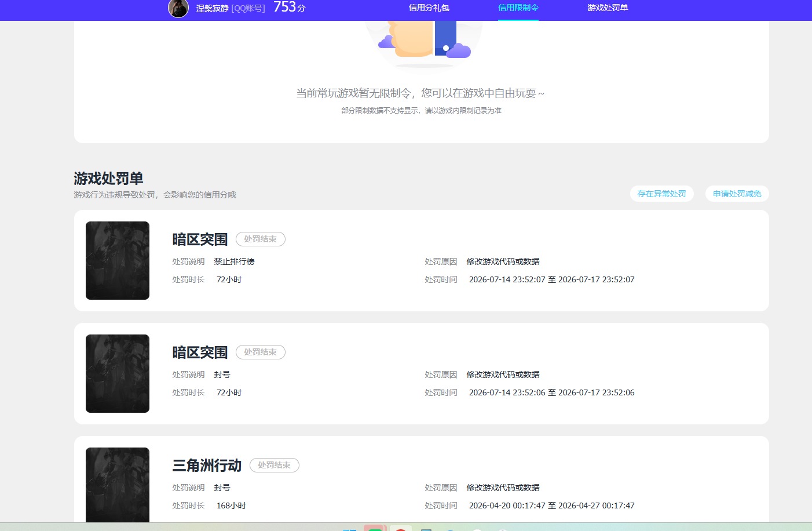This screenshot has height=531, width=812.
Task: Click the 修改游戏代码或数据 reason in the 三角洲行动 card
Action: [503, 488]
